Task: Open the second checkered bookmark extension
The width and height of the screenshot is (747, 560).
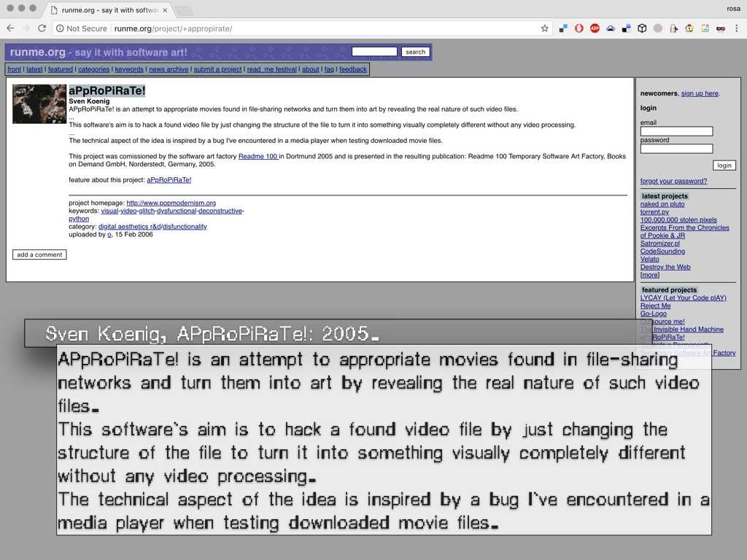Action: click(626, 28)
